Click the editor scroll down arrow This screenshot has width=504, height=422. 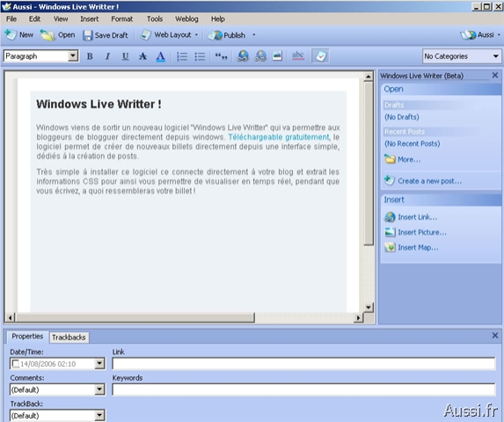(x=369, y=308)
